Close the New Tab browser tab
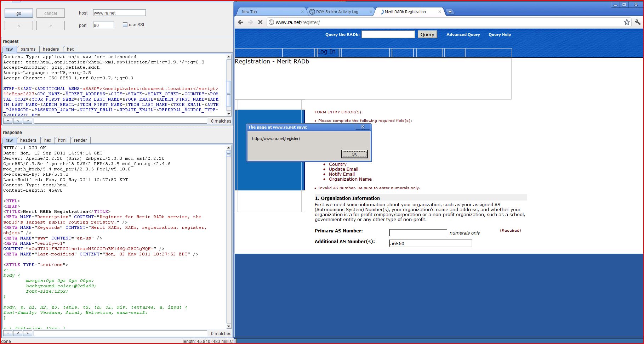The height and width of the screenshot is (344, 644). pyautogui.click(x=302, y=12)
